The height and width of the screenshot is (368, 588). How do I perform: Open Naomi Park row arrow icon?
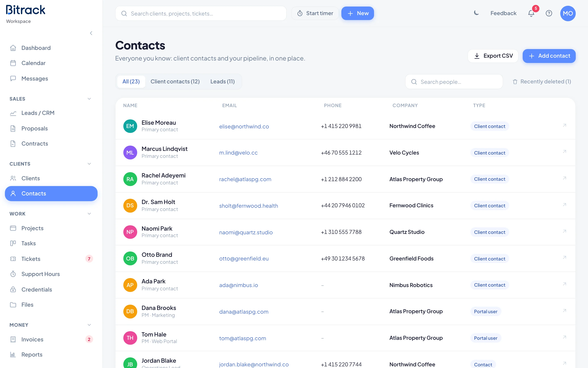click(x=565, y=231)
